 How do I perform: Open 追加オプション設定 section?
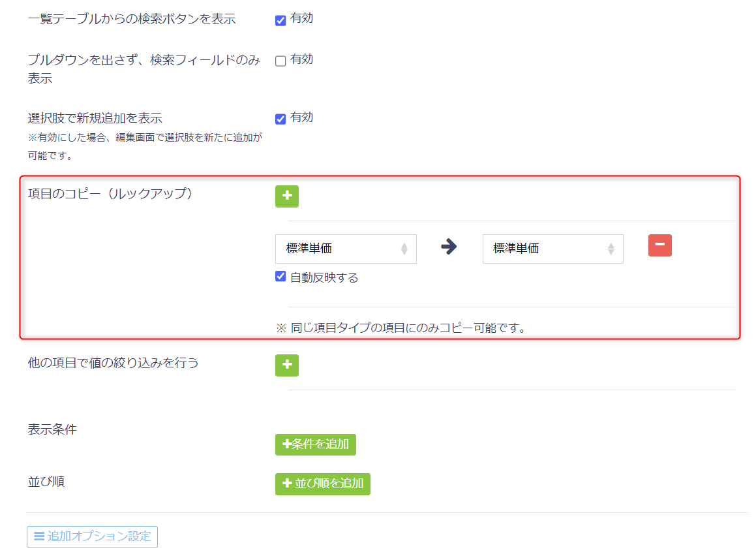92,536
